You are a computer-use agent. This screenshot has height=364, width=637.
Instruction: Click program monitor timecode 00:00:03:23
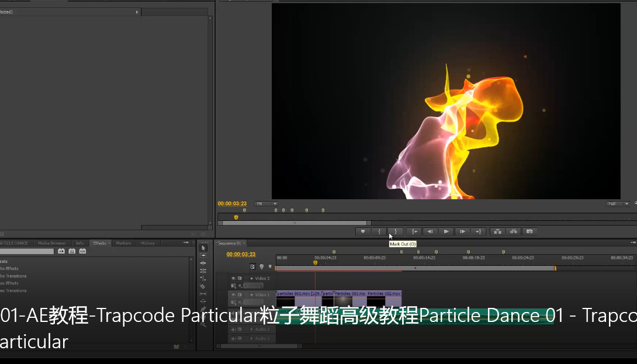[232, 203]
